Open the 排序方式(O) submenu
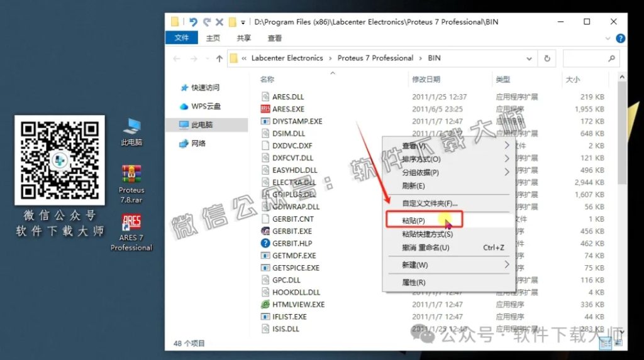Screen dimensions: 644x360 pyautogui.click(x=449, y=159)
